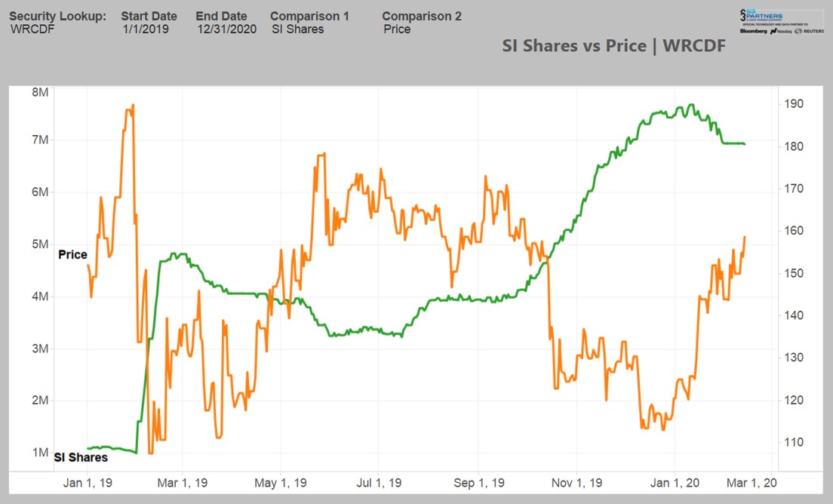Click the Bloomberg logo
This screenshot has height=504, width=833.
pyautogui.click(x=754, y=31)
